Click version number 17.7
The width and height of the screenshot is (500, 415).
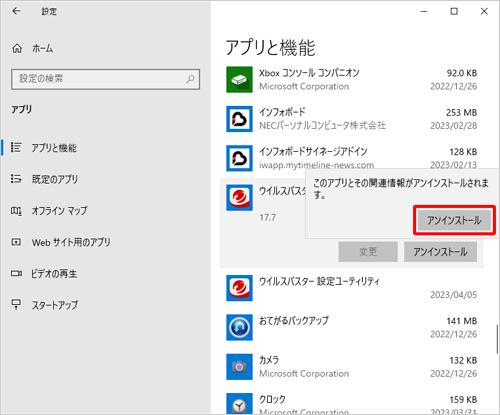(268, 218)
